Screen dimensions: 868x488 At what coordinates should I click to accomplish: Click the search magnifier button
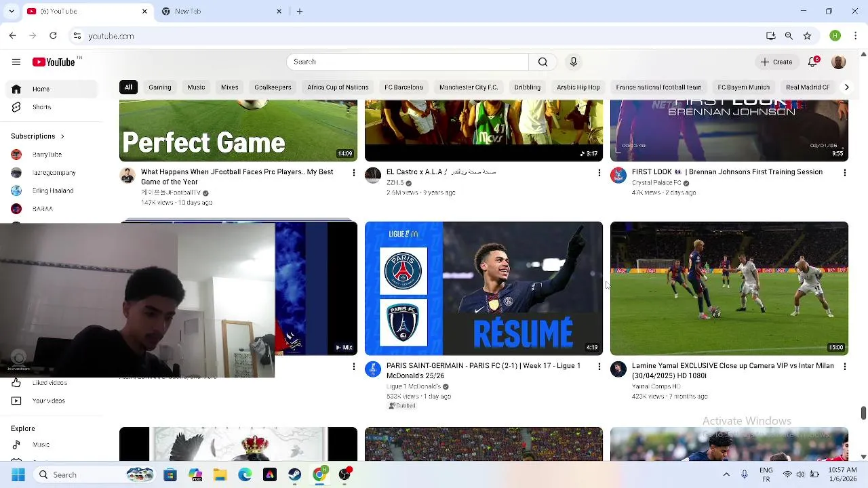tap(542, 62)
